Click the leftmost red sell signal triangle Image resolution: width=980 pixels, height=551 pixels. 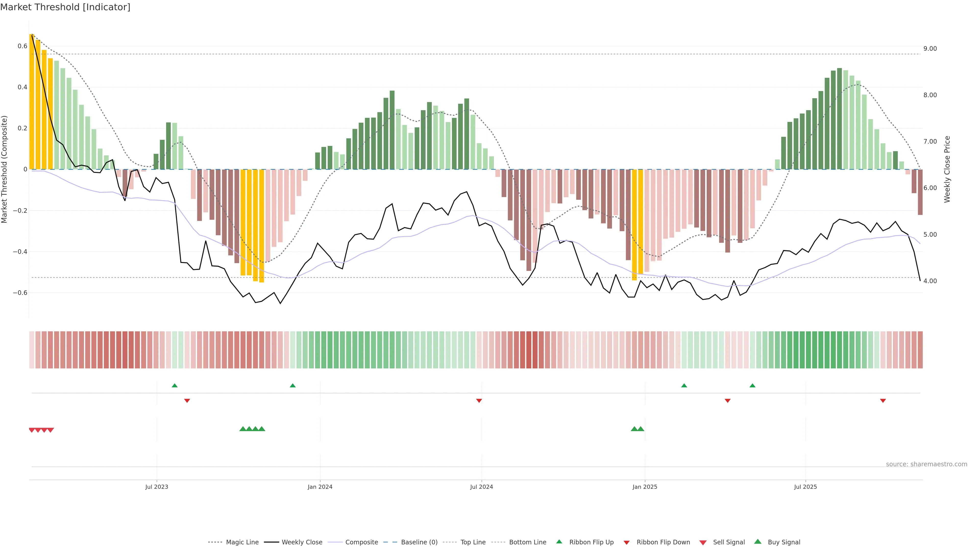click(32, 430)
